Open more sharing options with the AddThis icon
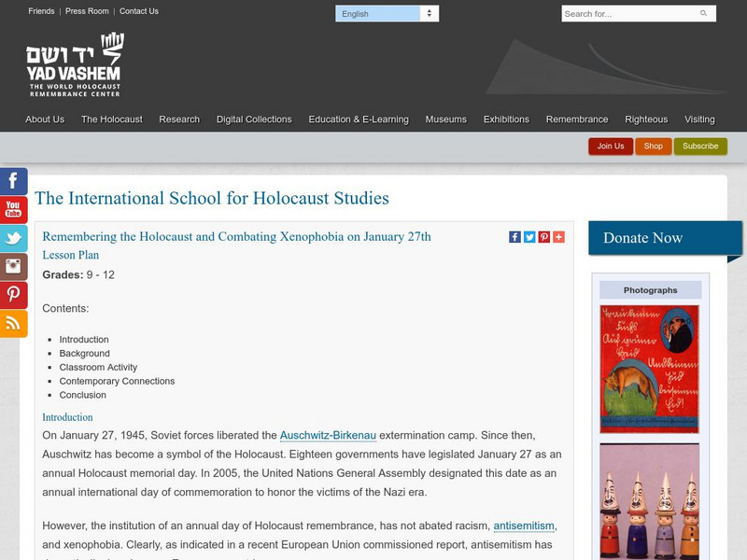Viewport: 747px width, 560px height. [557, 236]
